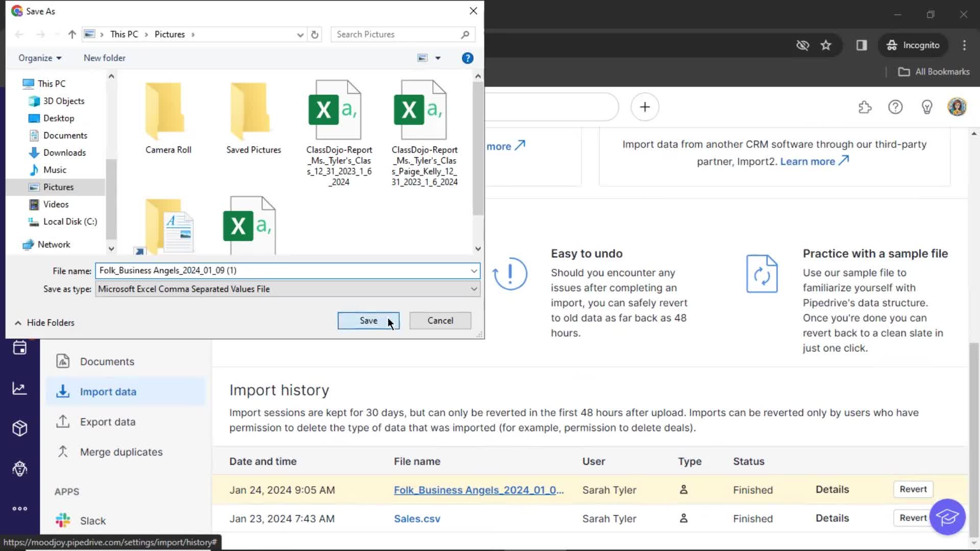Viewport: 980px width, 551px height.
Task: Revert the Sales.csv import
Action: (913, 518)
